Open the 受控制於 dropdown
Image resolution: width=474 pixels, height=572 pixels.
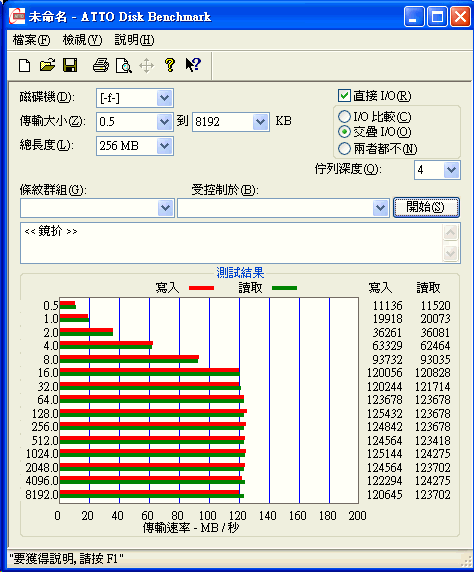tap(381, 208)
